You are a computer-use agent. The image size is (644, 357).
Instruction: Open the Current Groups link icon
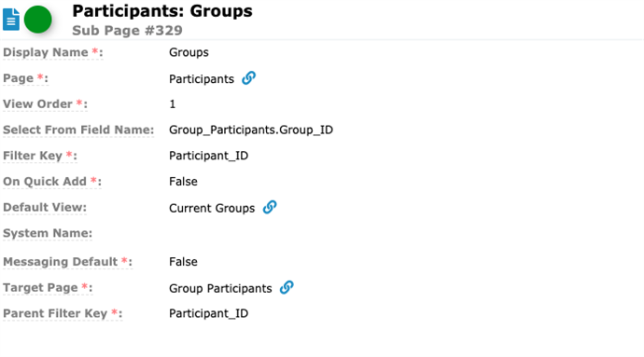coord(270,207)
